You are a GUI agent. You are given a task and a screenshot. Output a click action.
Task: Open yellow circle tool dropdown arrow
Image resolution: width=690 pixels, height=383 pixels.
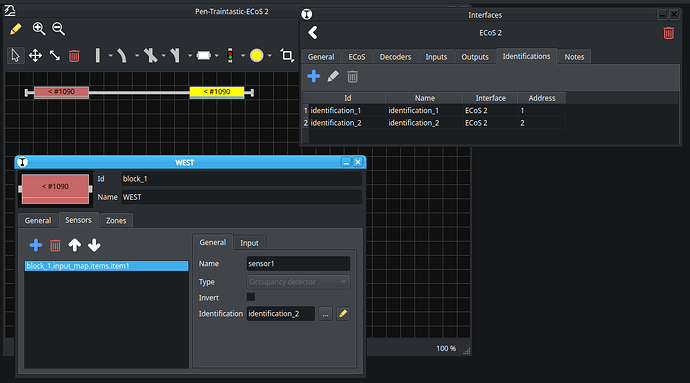(x=269, y=56)
